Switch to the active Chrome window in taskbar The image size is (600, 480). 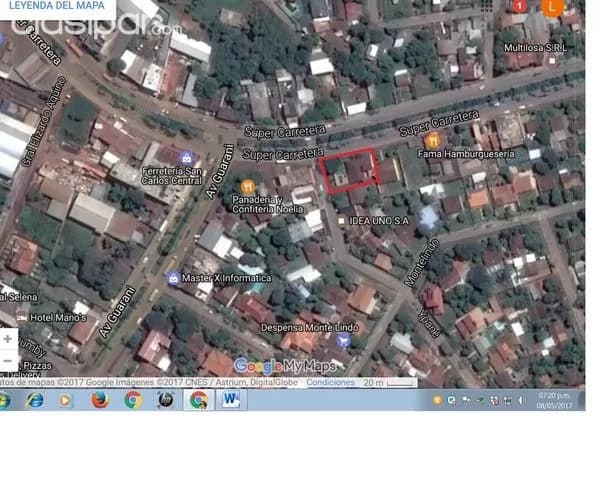pyautogui.click(x=199, y=400)
